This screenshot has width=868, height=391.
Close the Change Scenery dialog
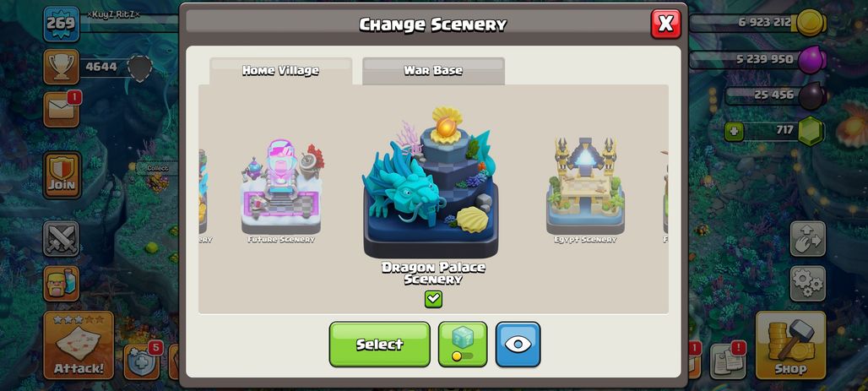pos(665,24)
